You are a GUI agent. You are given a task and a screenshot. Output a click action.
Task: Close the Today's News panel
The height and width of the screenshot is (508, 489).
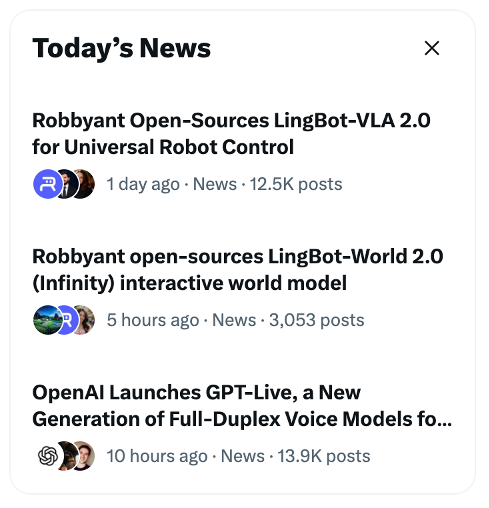tap(432, 48)
